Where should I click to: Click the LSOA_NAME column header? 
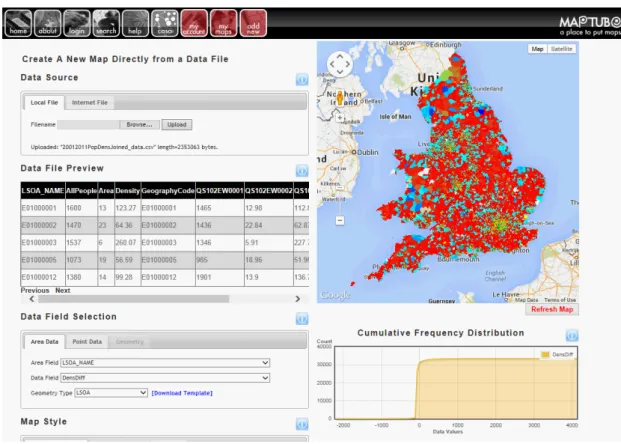(x=43, y=191)
